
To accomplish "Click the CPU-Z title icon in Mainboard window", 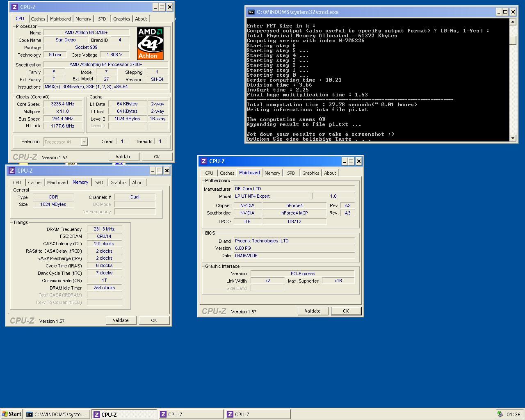I will [203, 161].
